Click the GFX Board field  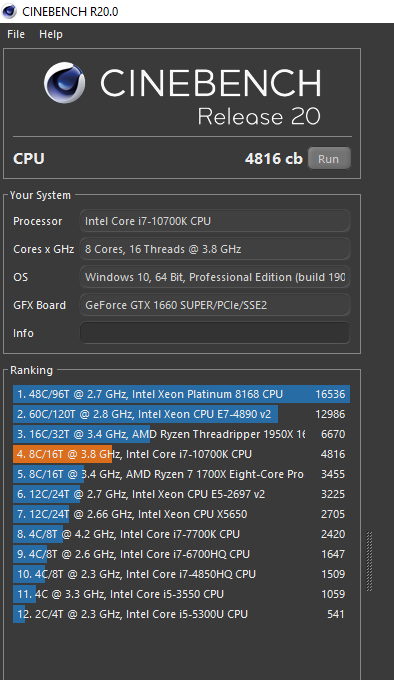pyautogui.click(x=215, y=305)
